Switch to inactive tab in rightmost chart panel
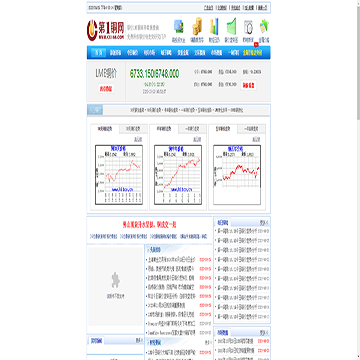The width and height of the screenshot is (360, 360). (251, 129)
